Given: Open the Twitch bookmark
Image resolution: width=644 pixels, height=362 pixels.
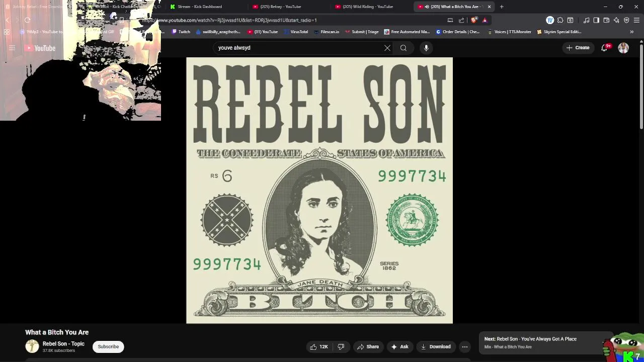Looking at the screenshot, I should click(181, 32).
